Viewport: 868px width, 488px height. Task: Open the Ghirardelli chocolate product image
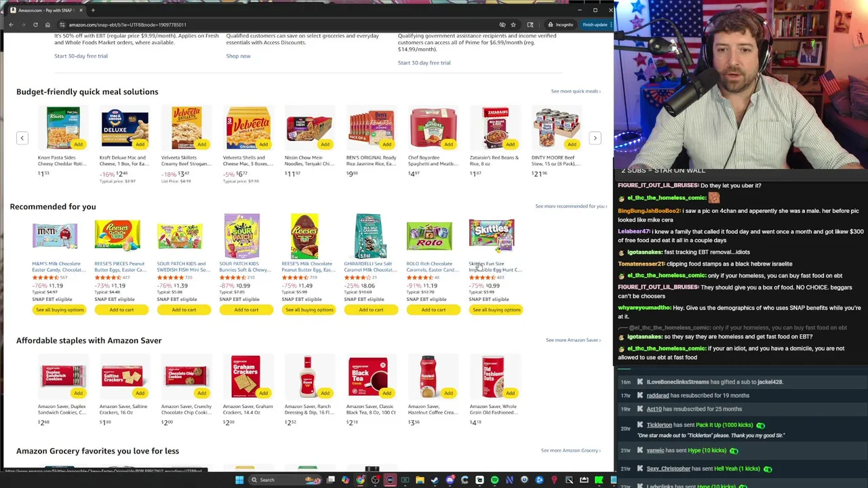pyautogui.click(x=370, y=236)
